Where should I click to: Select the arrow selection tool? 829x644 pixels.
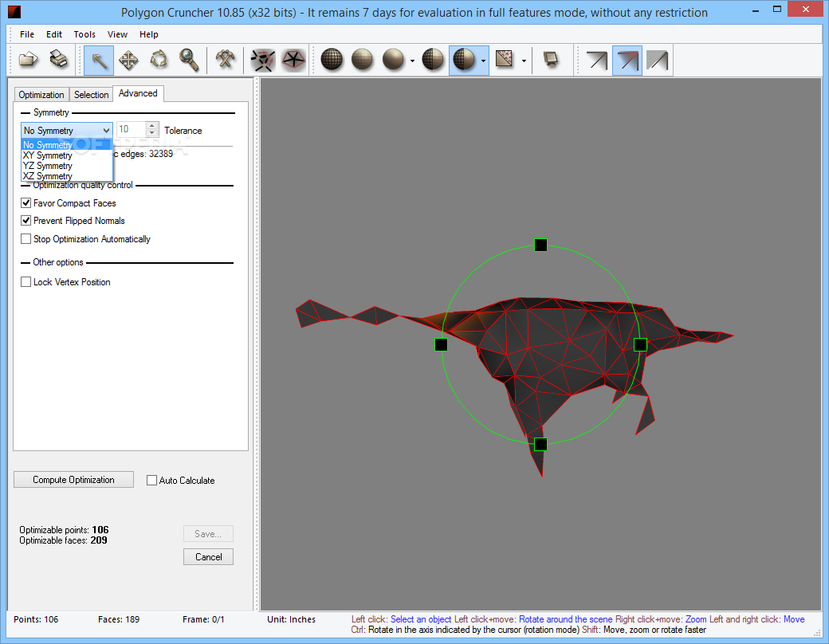(98, 61)
